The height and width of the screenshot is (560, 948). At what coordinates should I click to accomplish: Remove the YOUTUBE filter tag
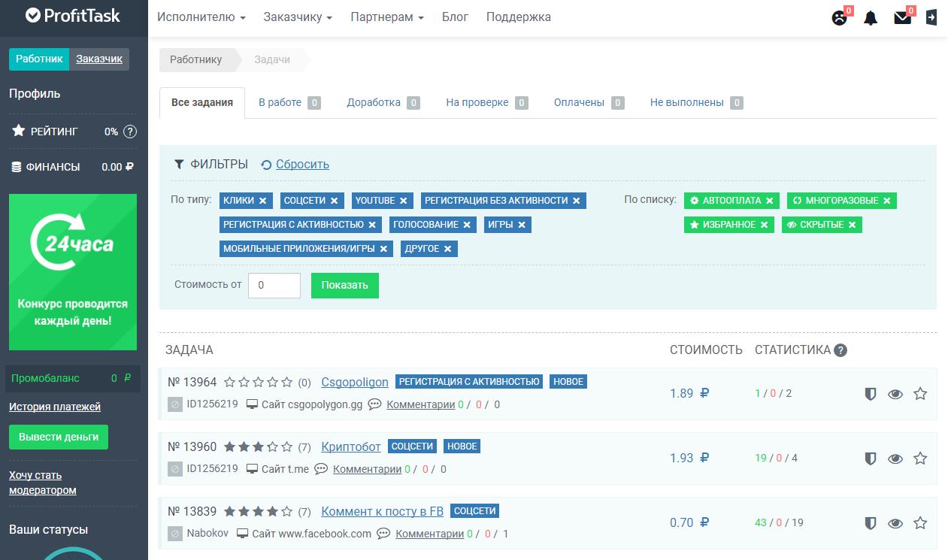[404, 201]
